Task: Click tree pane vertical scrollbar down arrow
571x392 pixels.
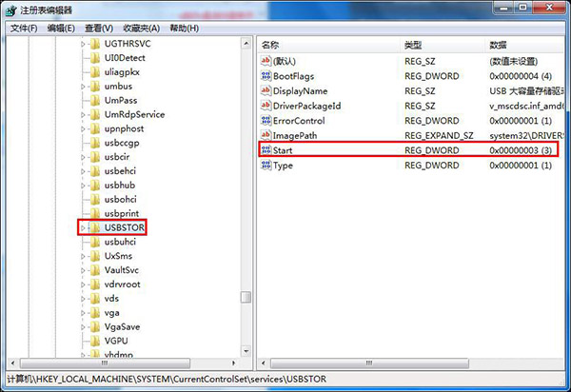Action: [246, 351]
